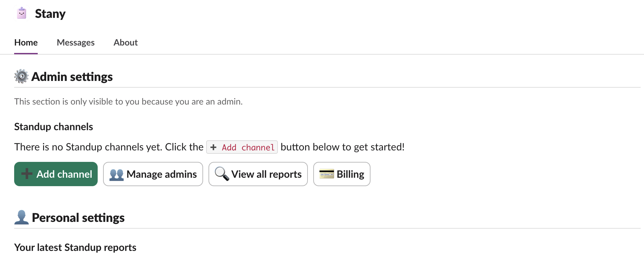Click the plus icon on Add channel
This screenshot has height=259, width=644.
coord(27,174)
